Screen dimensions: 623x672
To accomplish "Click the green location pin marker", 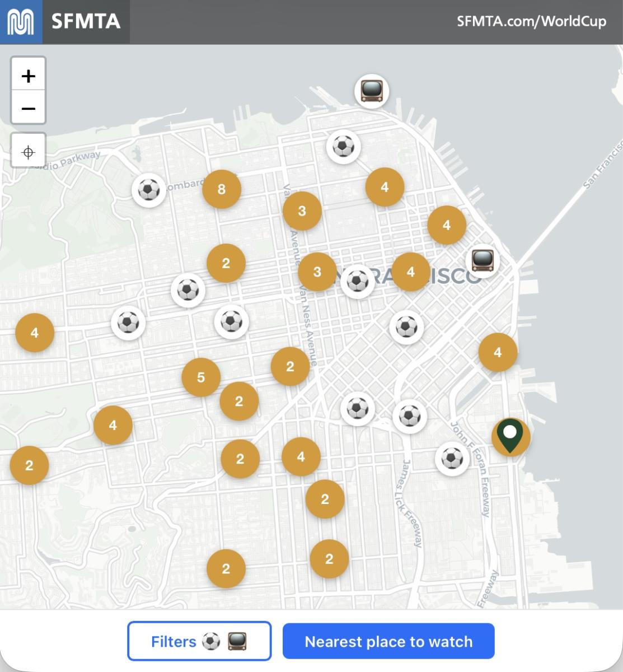I will (510, 436).
